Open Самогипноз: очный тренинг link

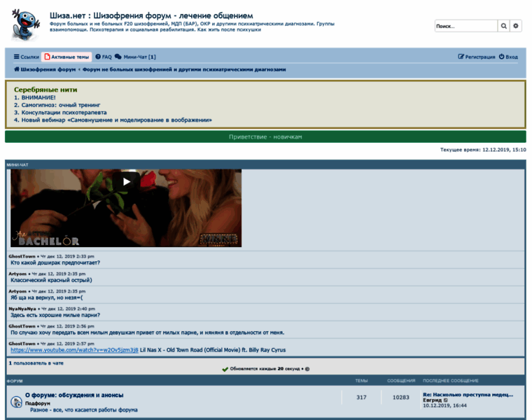(x=61, y=105)
